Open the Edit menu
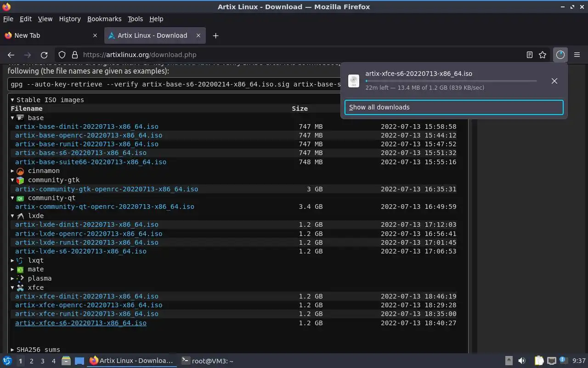This screenshot has height=368, width=588. (26, 19)
